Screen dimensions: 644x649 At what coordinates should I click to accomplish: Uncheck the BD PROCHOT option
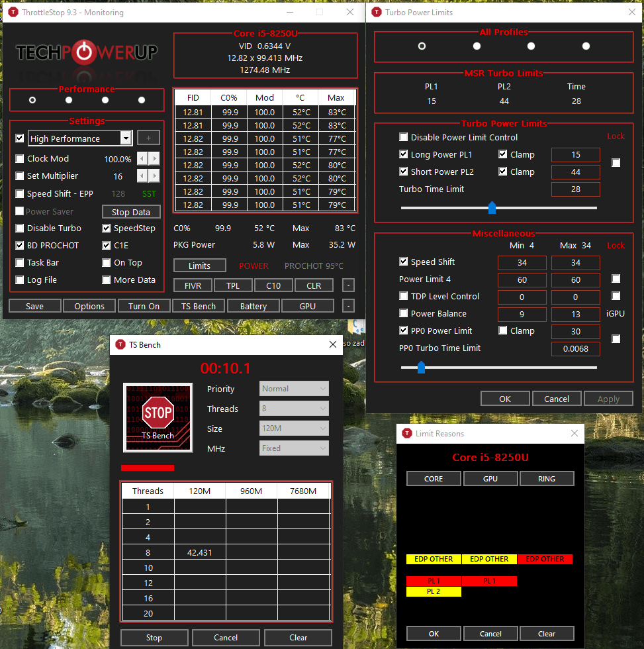pos(19,245)
